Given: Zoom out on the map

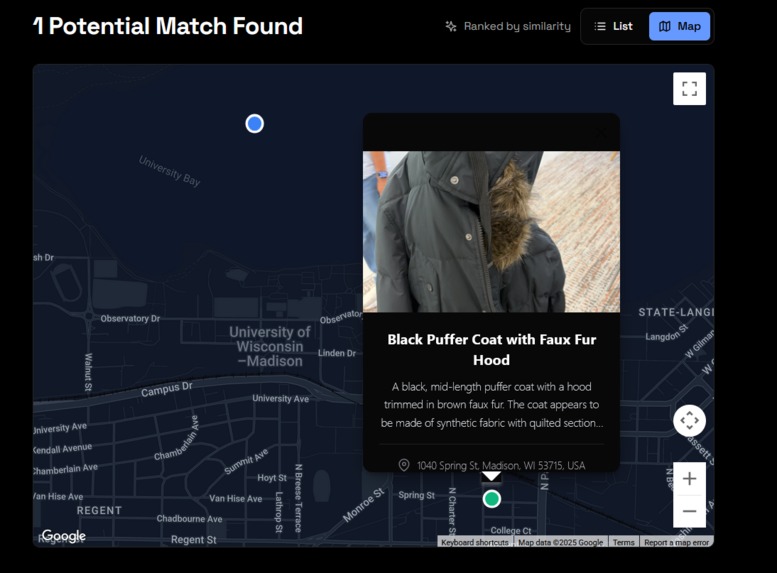Looking at the screenshot, I should pos(689,511).
